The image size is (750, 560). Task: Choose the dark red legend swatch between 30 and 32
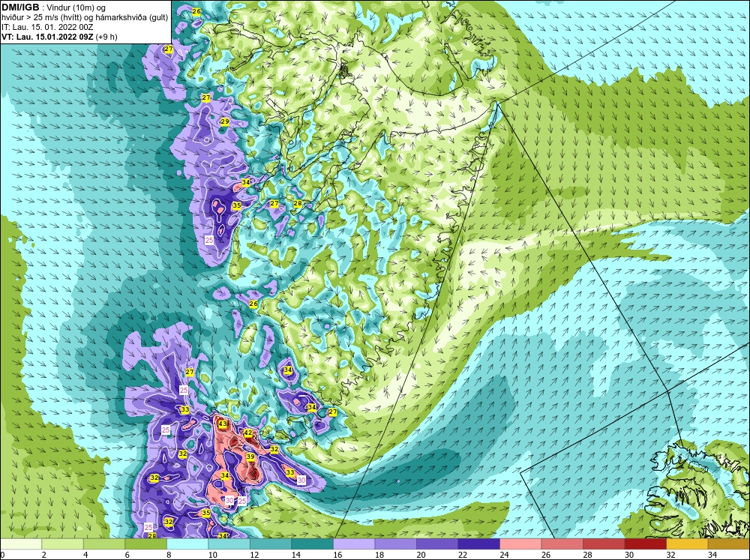point(645,544)
